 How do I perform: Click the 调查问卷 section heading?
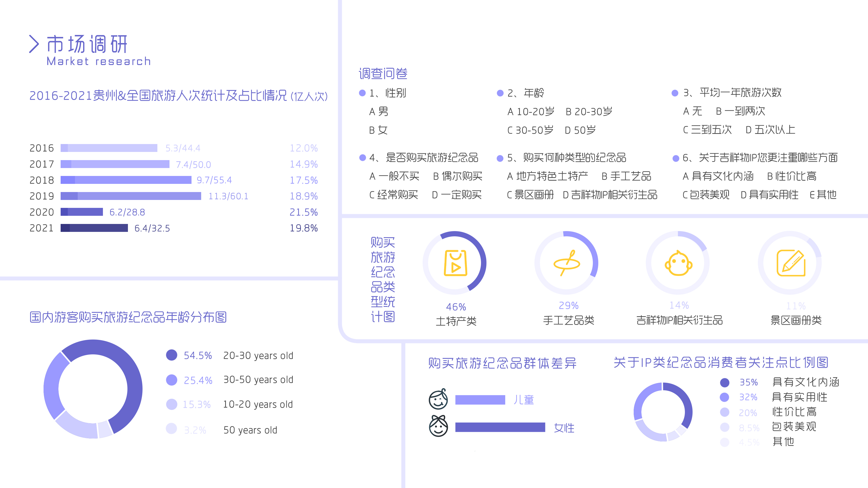(383, 73)
